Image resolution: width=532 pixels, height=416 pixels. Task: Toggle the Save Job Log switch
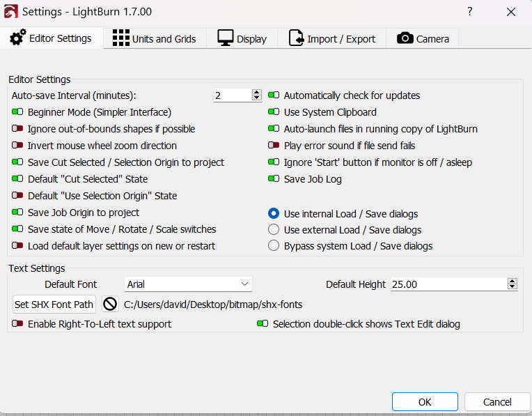coord(274,178)
